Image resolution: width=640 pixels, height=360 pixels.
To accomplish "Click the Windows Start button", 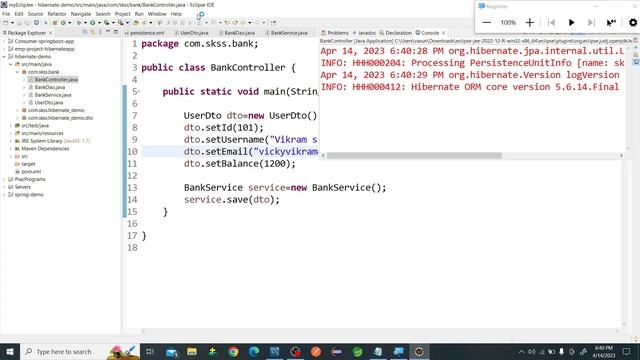I will pyautogui.click(x=10, y=351).
